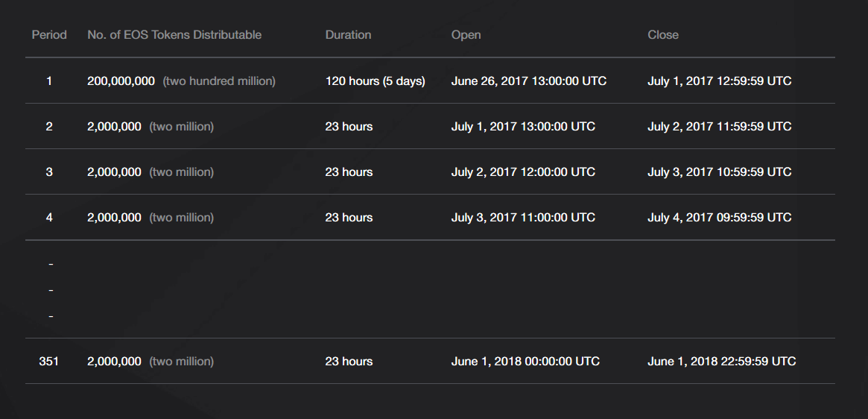Click 23 hours in period 4 row

click(349, 217)
